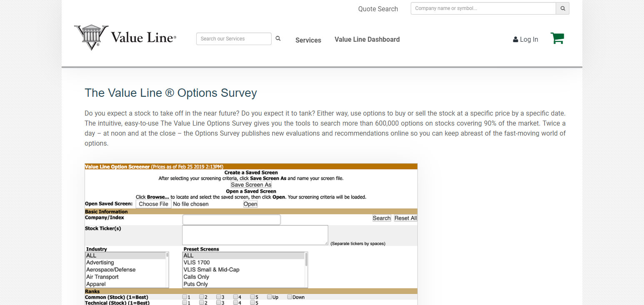Check Common (Stock) rank 3 checkbox

coord(219,297)
